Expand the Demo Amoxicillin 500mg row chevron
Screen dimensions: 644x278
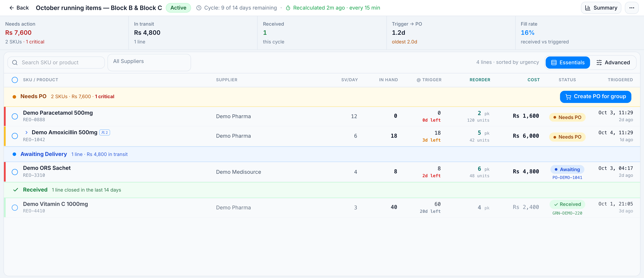pos(27,132)
